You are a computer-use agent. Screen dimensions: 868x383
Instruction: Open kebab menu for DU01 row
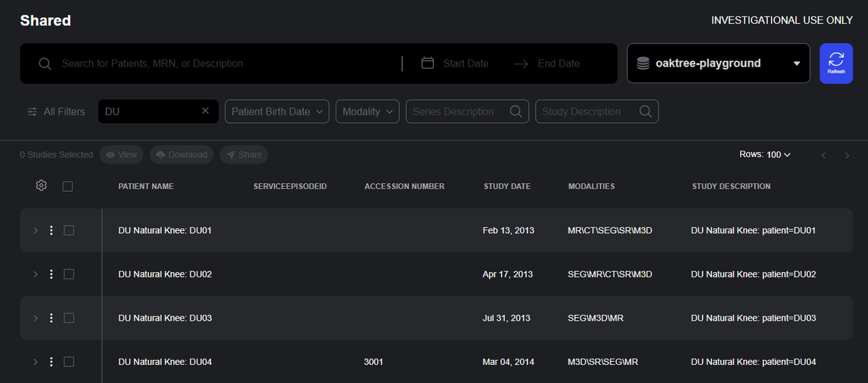click(x=51, y=230)
